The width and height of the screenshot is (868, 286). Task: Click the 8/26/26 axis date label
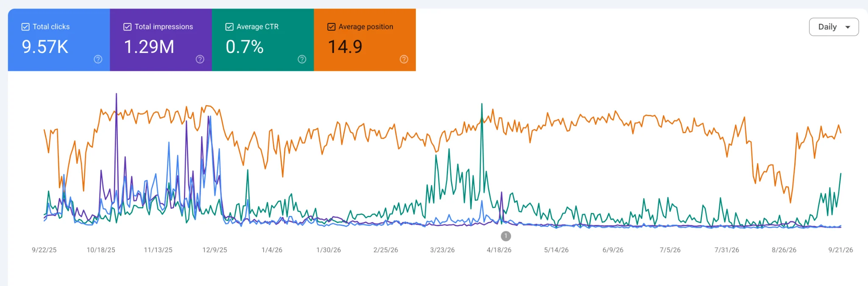pos(784,250)
